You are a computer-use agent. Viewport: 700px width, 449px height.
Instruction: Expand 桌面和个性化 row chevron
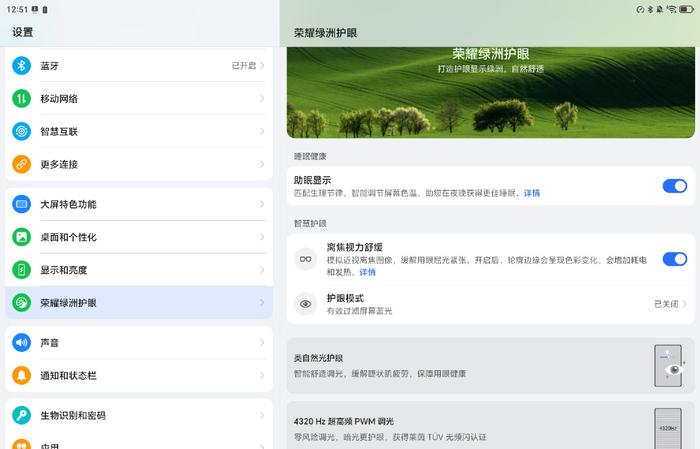tap(262, 237)
